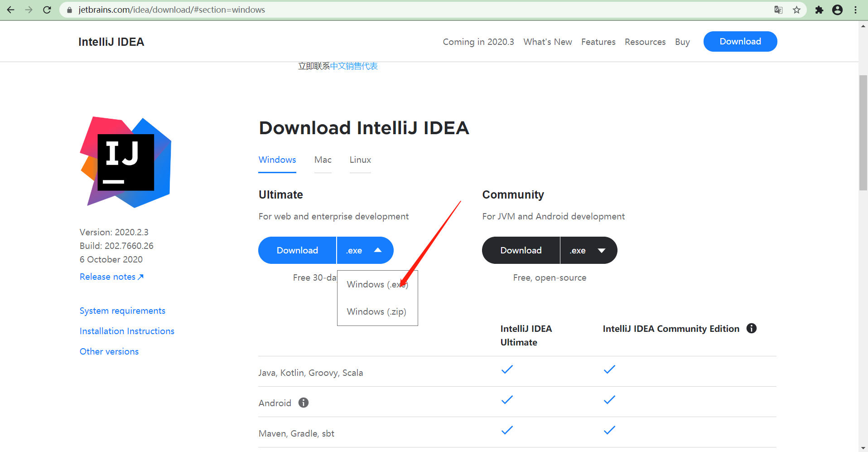The width and height of the screenshot is (868, 452).
Task: Switch to the Windows tab
Action: pyautogui.click(x=277, y=160)
